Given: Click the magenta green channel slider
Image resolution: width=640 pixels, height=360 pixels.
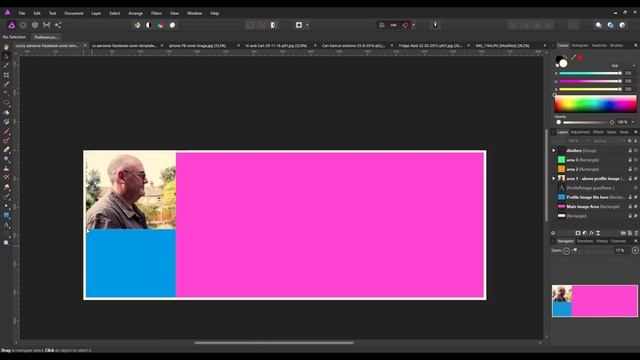Looking at the screenshot, I should [x=590, y=81].
